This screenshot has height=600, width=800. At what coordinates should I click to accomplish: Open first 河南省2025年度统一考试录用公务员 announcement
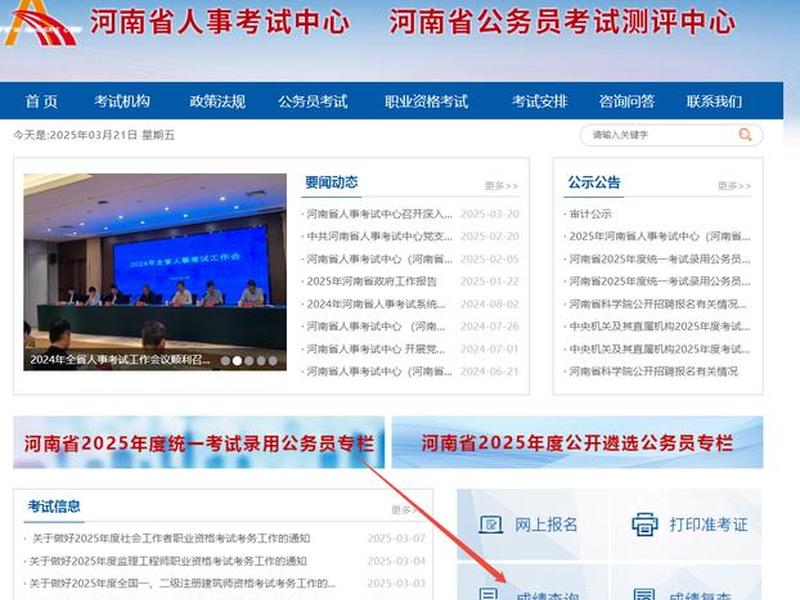[660, 259]
